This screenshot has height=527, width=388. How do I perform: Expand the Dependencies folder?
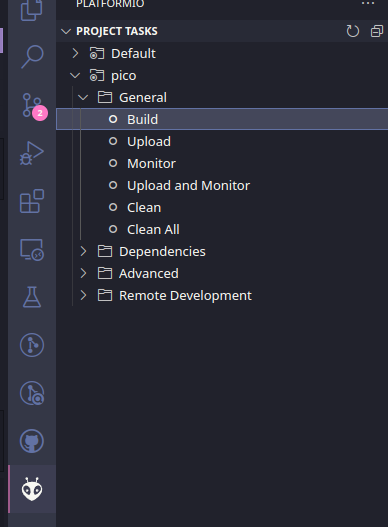coord(83,251)
